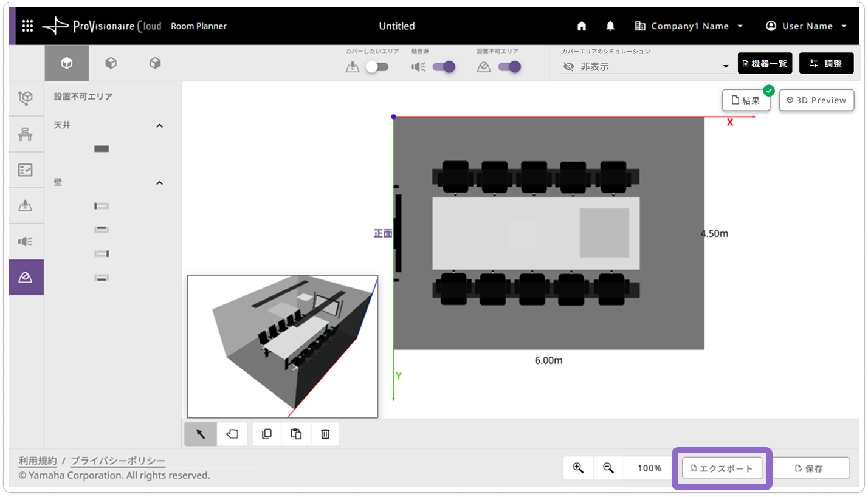Open the 結果 results button

pyautogui.click(x=746, y=100)
